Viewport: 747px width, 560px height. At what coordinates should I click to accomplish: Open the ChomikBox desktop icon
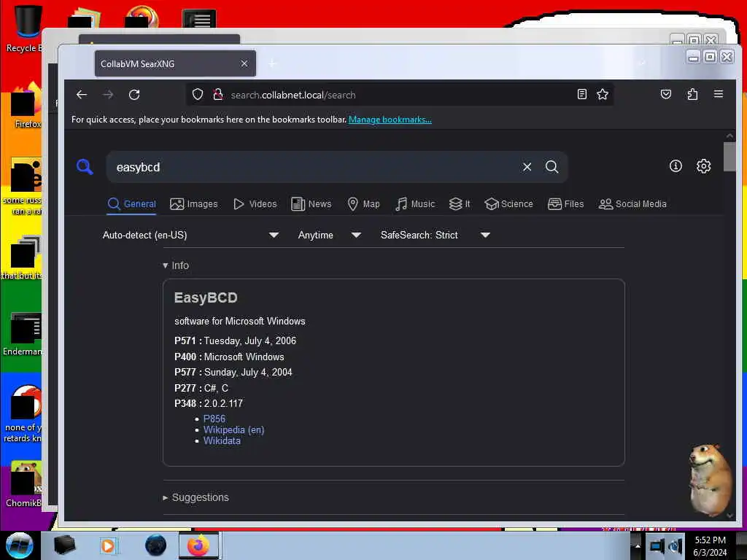(x=24, y=484)
